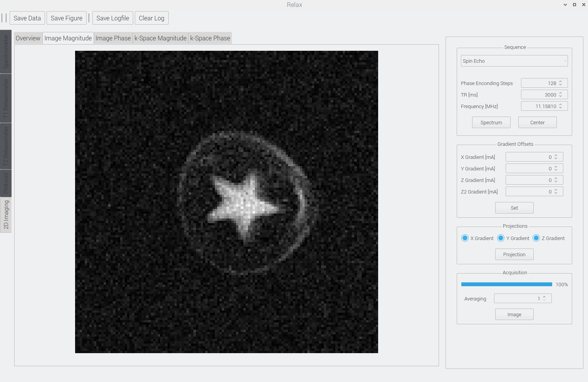Click the acquisition progress bar
Viewport: 588px width, 382px height.
tap(506, 284)
